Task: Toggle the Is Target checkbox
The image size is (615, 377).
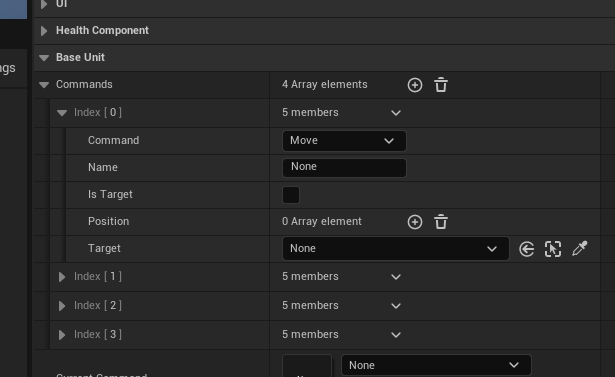Action: click(291, 195)
